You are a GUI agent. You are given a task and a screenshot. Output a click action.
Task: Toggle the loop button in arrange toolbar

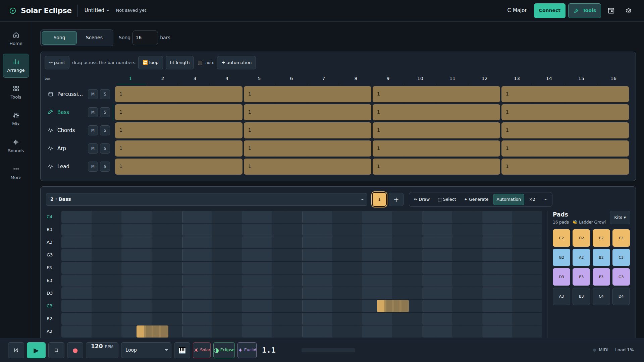[151, 63]
